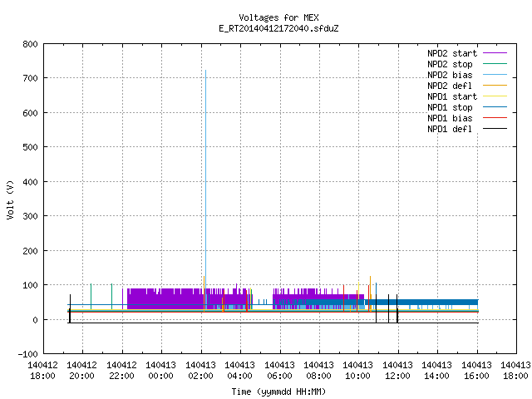Click the "Volt (V)" y-axis label
The height and width of the screenshot is (399, 532).
coord(10,199)
